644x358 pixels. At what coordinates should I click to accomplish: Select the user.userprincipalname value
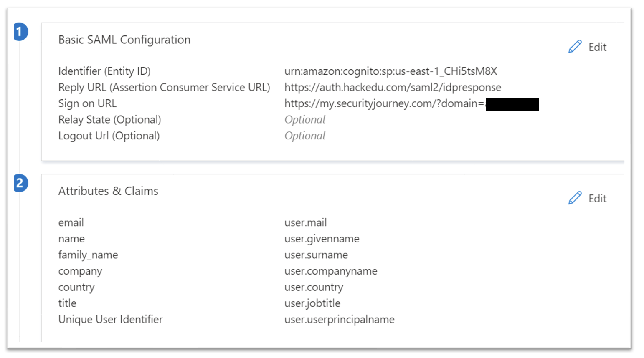tap(339, 320)
